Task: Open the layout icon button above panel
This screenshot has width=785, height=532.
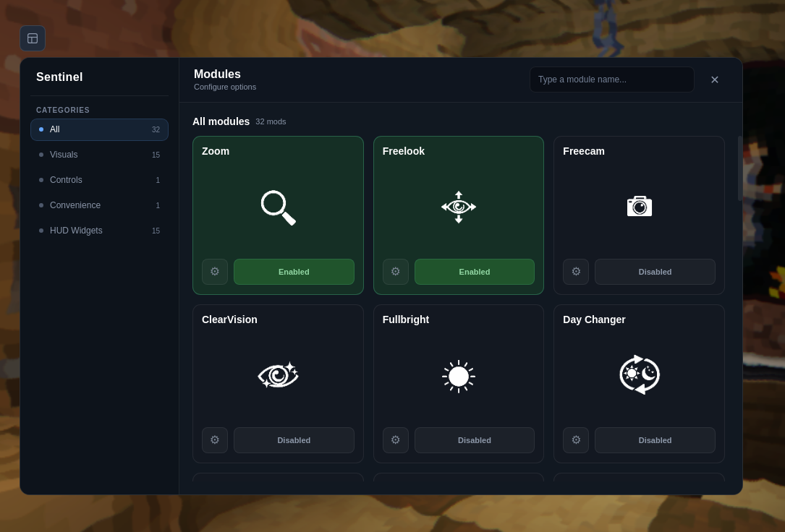Action: pos(33,38)
